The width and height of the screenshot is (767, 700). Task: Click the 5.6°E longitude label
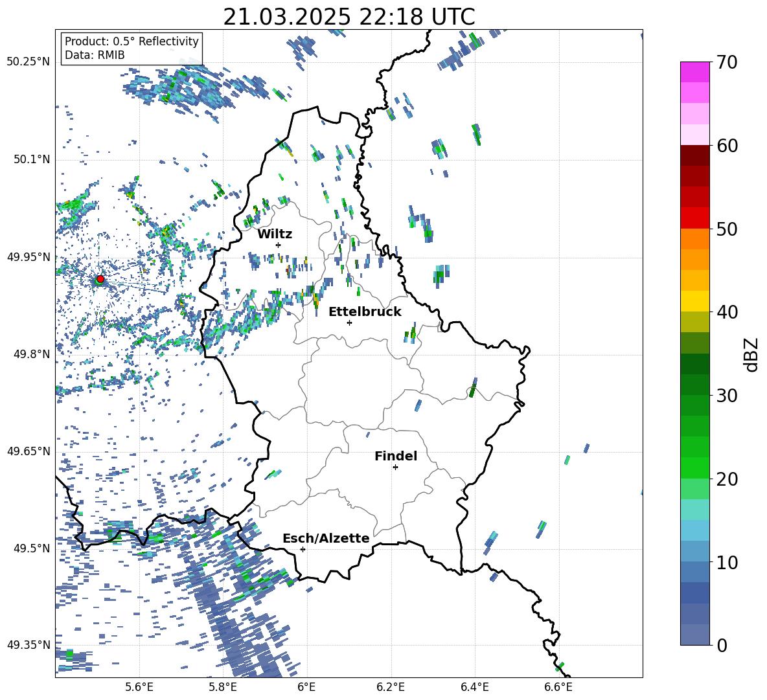pos(139,687)
